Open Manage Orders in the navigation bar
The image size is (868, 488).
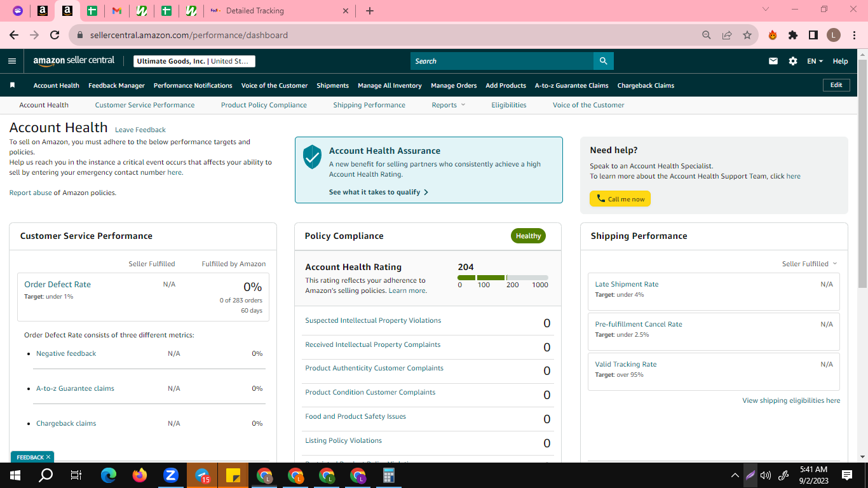454,85
